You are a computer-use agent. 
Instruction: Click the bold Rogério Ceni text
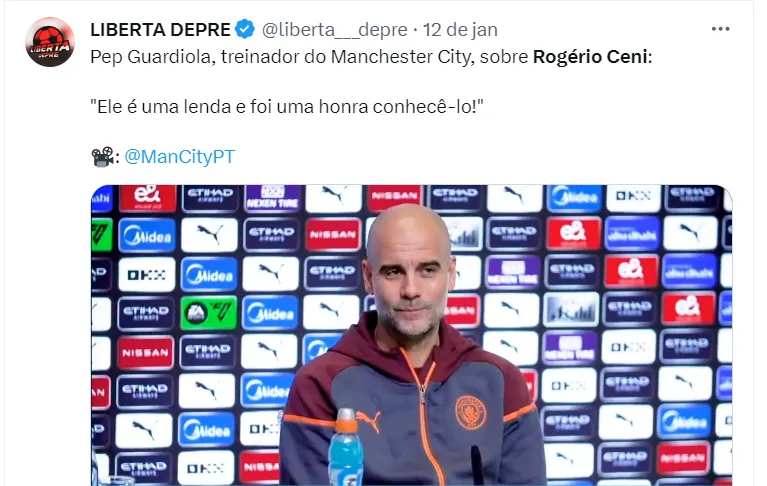pos(590,57)
